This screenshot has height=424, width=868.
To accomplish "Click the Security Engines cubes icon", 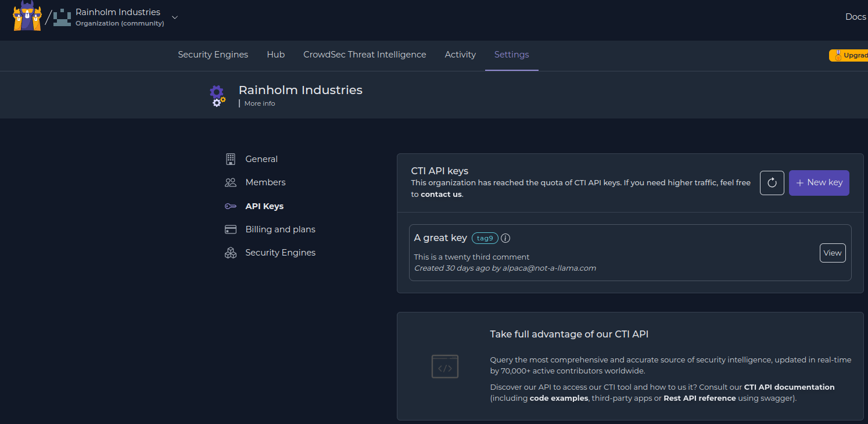I will 231,253.
